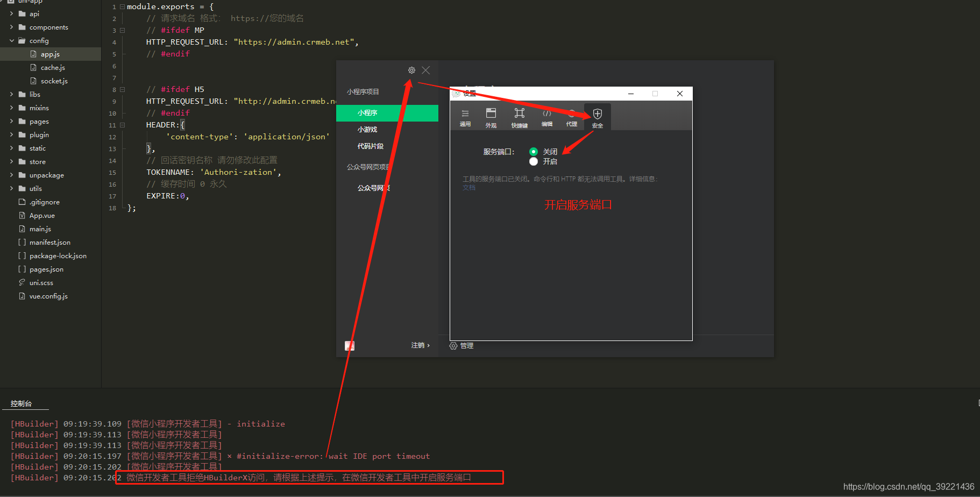This screenshot has height=497, width=980.
Task: Click the user avatar in WeChat DevTools
Action: pyautogui.click(x=350, y=346)
